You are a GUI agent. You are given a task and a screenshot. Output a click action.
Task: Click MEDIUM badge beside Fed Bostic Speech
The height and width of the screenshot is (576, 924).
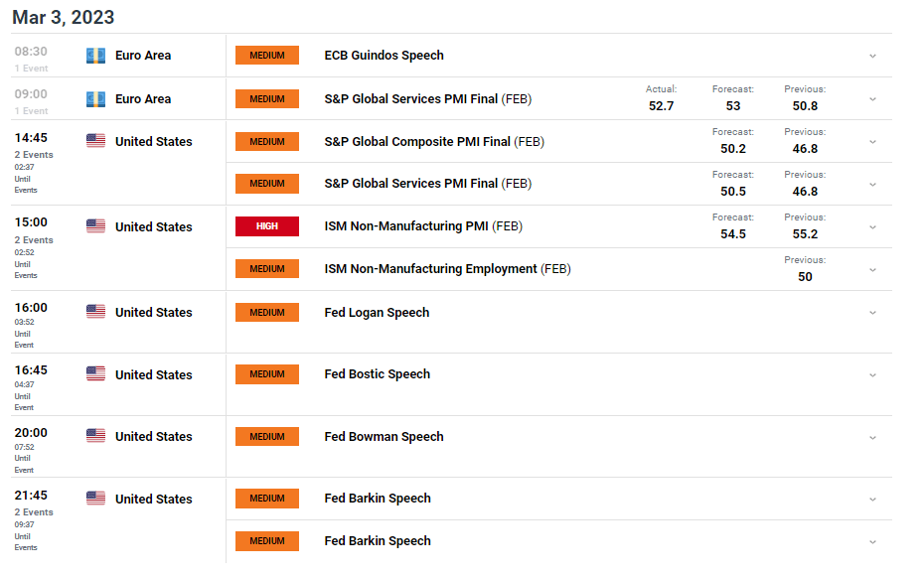[267, 374]
